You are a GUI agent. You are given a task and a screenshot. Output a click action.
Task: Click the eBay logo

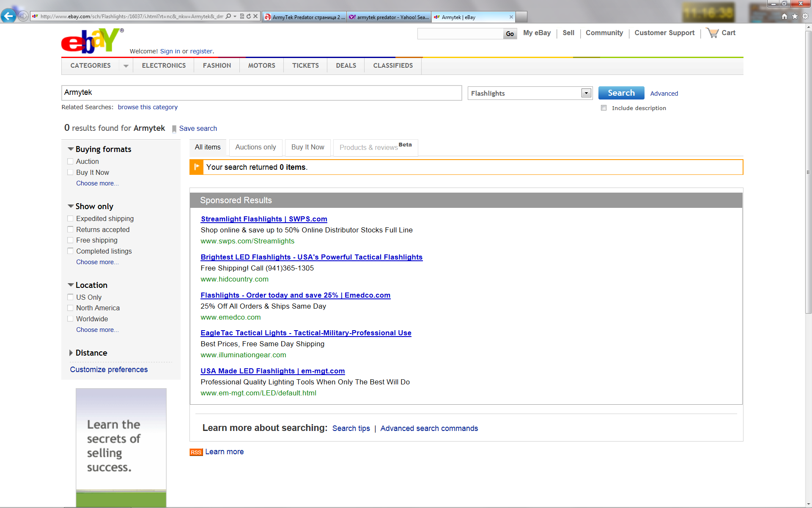(x=92, y=41)
